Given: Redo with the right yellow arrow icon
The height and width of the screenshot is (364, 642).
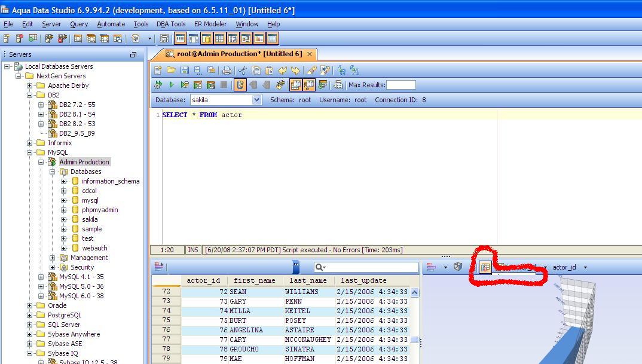Looking at the screenshot, I should (295, 71).
